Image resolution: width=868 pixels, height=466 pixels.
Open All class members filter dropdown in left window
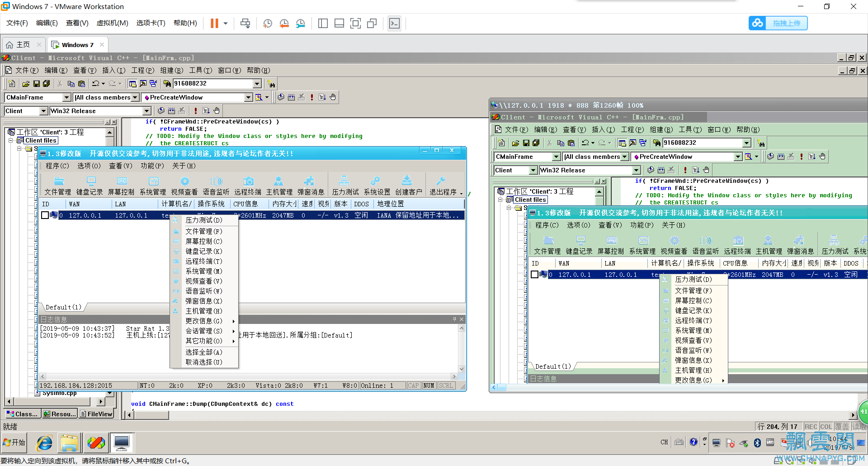click(135, 97)
